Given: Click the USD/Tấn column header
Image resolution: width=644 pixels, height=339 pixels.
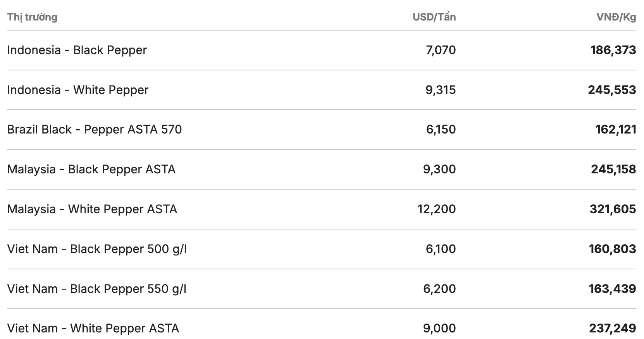Looking at the screenshot, I should [434, 17].
